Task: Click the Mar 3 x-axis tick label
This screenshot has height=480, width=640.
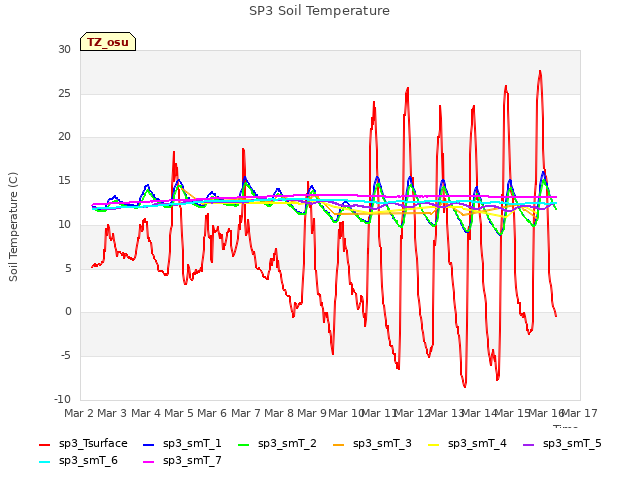Action: [112, 413]
